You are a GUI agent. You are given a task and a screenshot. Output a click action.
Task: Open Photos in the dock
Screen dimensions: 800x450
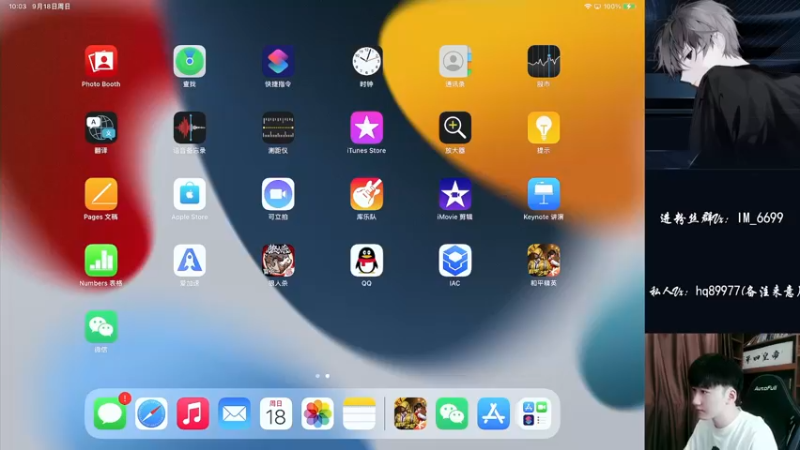317,413
